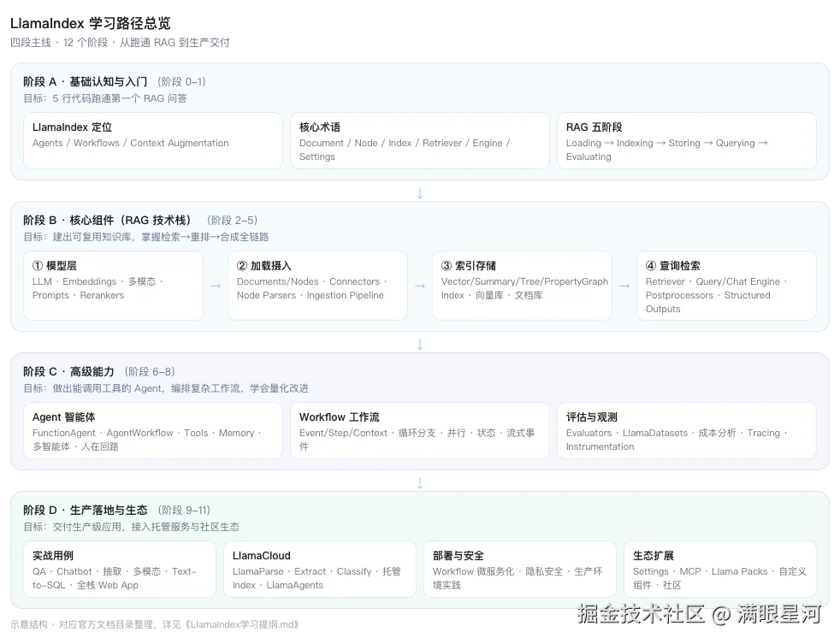This screenshot has width=840, height=644.
Task: Click the arrow between 加载摄入 and 索引存储
Action: coord(420,287)
